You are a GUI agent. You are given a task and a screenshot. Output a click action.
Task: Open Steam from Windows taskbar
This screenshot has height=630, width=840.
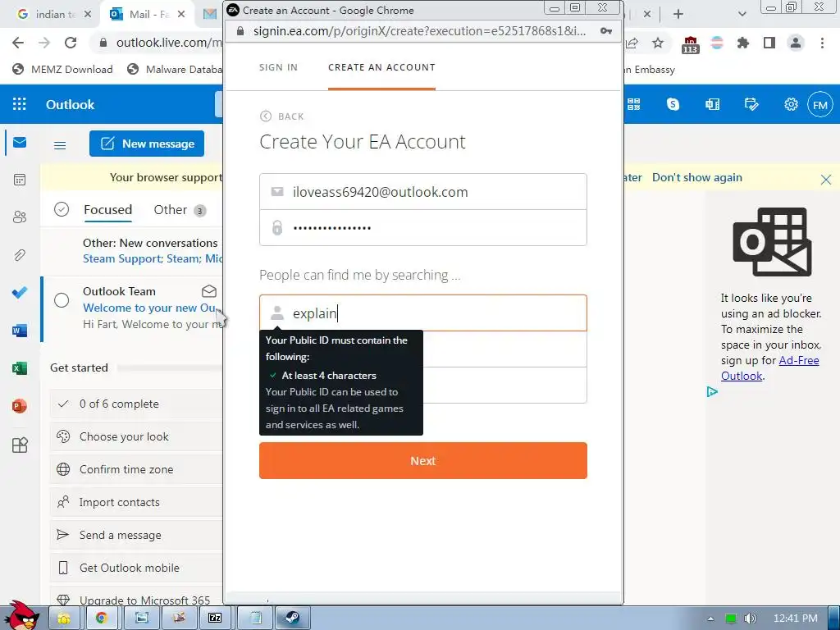tap(292, 618)
